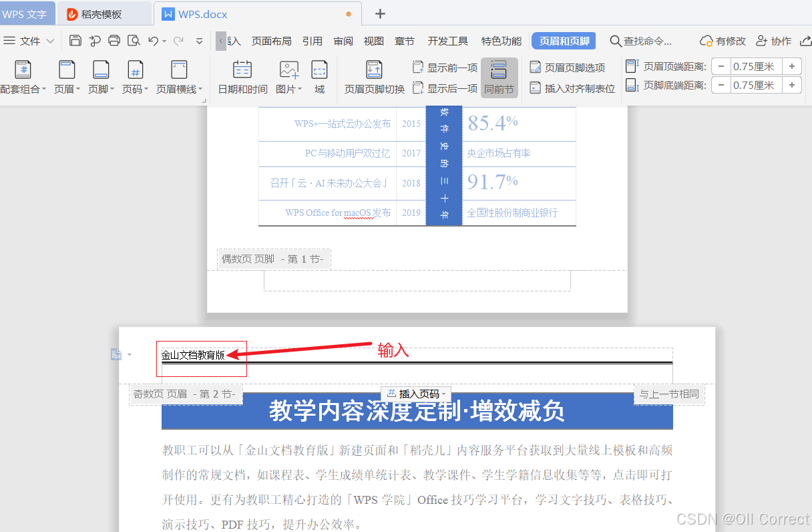This screenshot has width=812, height=532.
Task: Expand the 文件 menu dropdown chevron
Action: click(x=51, y=41)
